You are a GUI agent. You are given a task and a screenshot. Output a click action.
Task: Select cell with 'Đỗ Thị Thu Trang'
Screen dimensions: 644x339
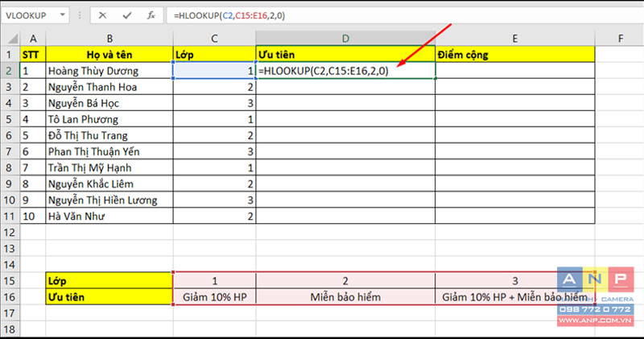point(109,135)
